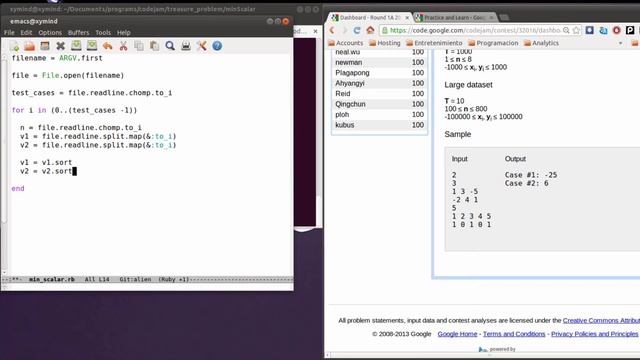The height and width of the screenshot is (360, 640).
Task: Open directory browser icon in Emacs toolbar
Action: tap(45, 46)
